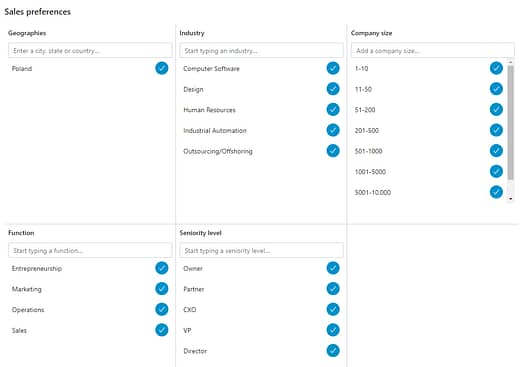Toggle the Director seniority checkmark
This screenshot has height=367, width=525.
[333, 351]
